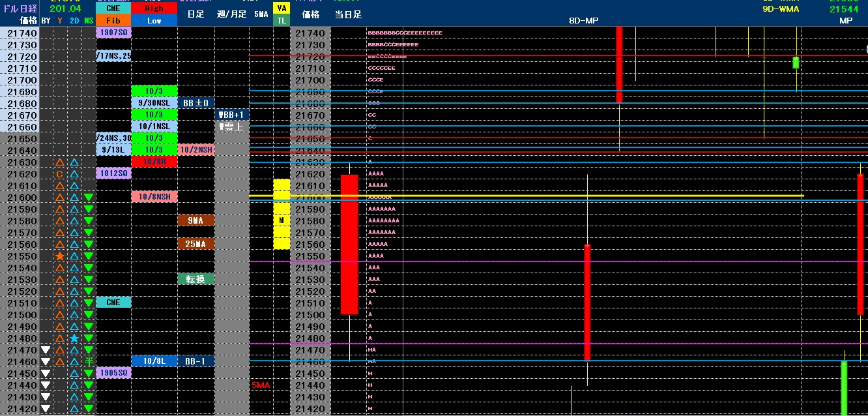Click the 1812SQ purple label
The width and height of the screenshot is (868, 416).
113,173
